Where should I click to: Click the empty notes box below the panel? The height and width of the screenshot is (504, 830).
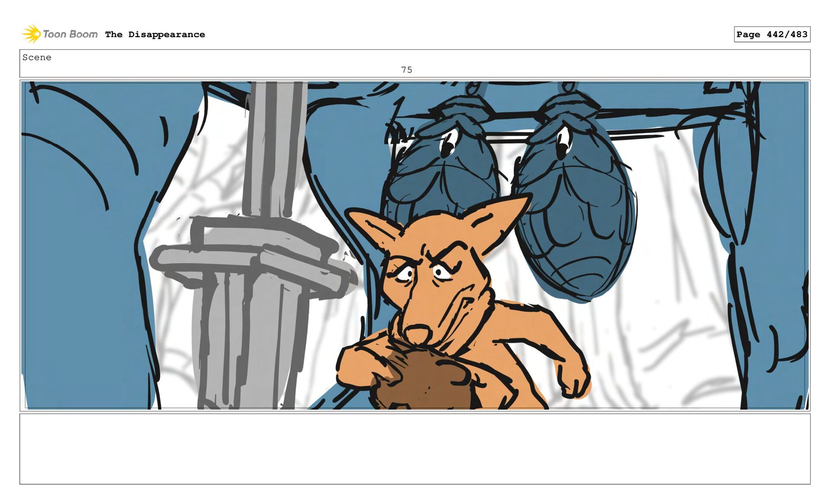[x=415, y=449]
